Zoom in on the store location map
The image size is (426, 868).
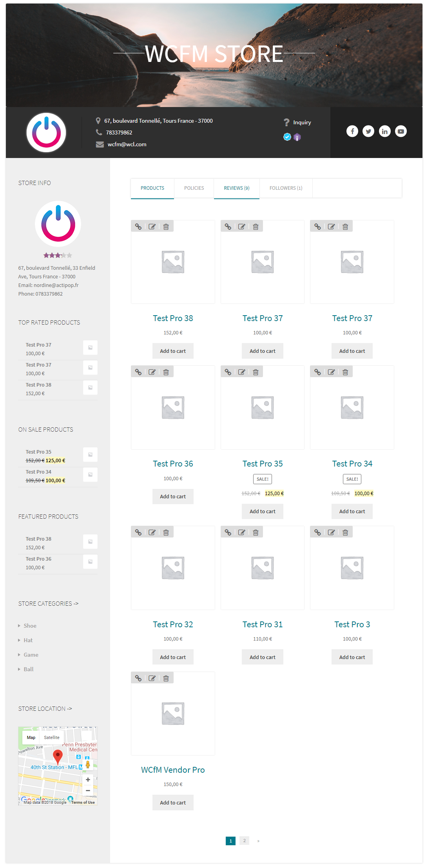(88, 780)
